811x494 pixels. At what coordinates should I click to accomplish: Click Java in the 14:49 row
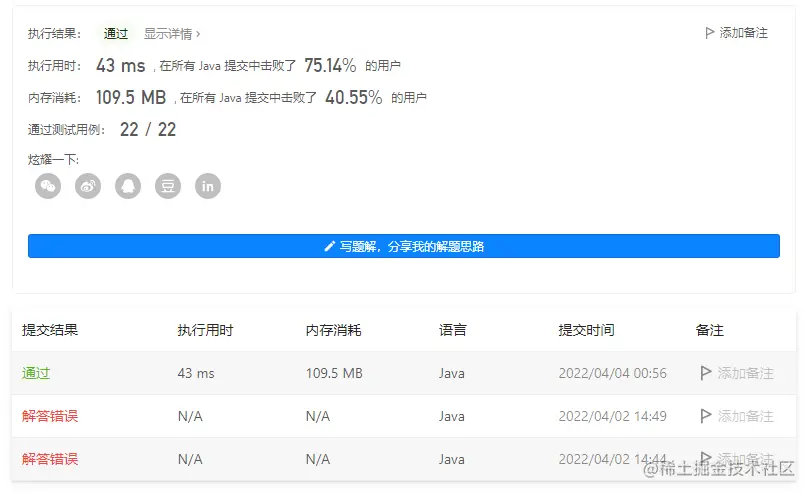(x=452, y=416)
